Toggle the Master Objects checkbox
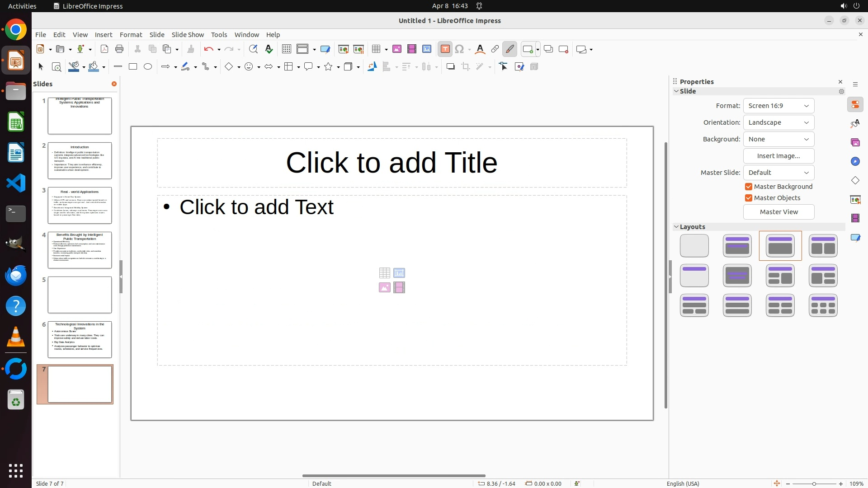Image resolution: width=868 pixels, height=488 pixels. (749, 198)
